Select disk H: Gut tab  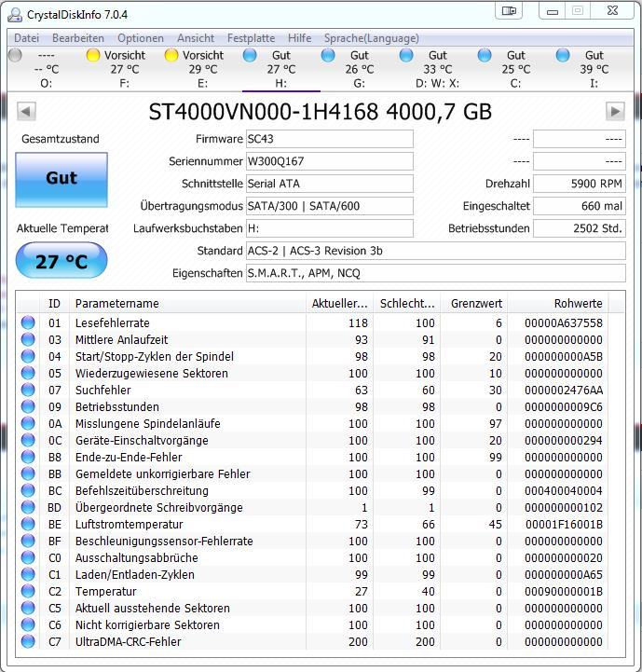(x=281, y=69)
